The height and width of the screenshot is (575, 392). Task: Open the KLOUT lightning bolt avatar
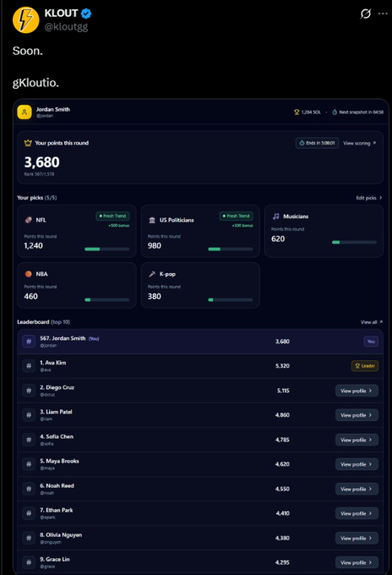click(x=25, y=19)
